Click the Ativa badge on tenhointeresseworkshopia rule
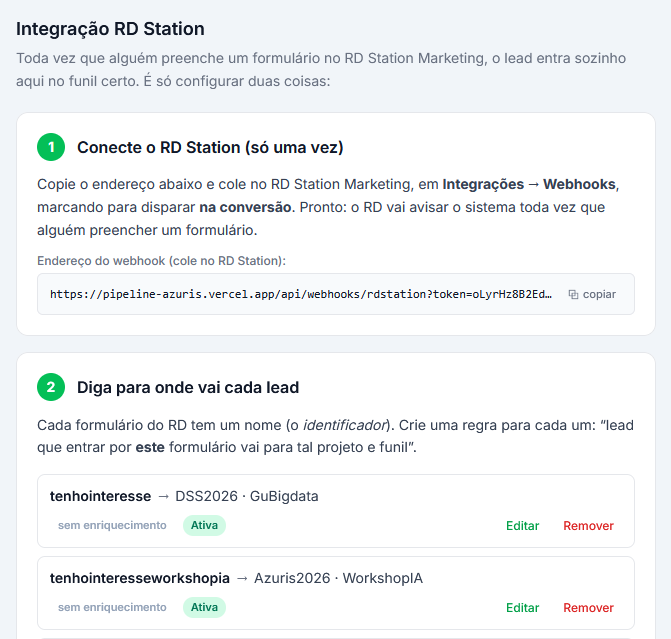The width and height of the screenshot is (671, 639). [204, 607]
